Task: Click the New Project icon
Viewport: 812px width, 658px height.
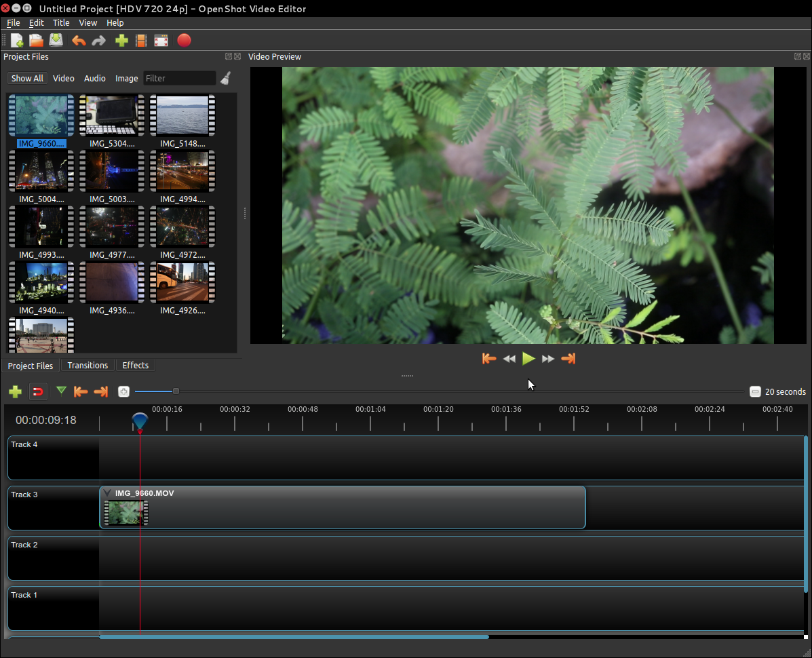Action: coord(17,41)
